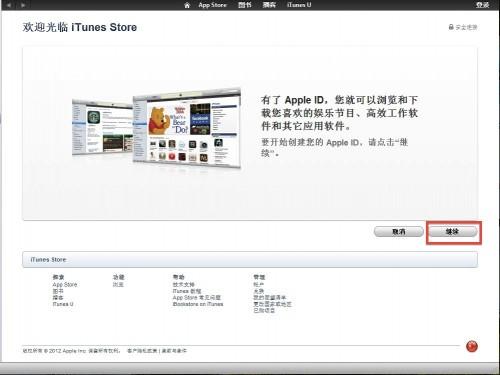Click footer iTunes 教程 link
The height and width of the screenshot is (375, 500).
pyautogui.click(x=187, y=291)
